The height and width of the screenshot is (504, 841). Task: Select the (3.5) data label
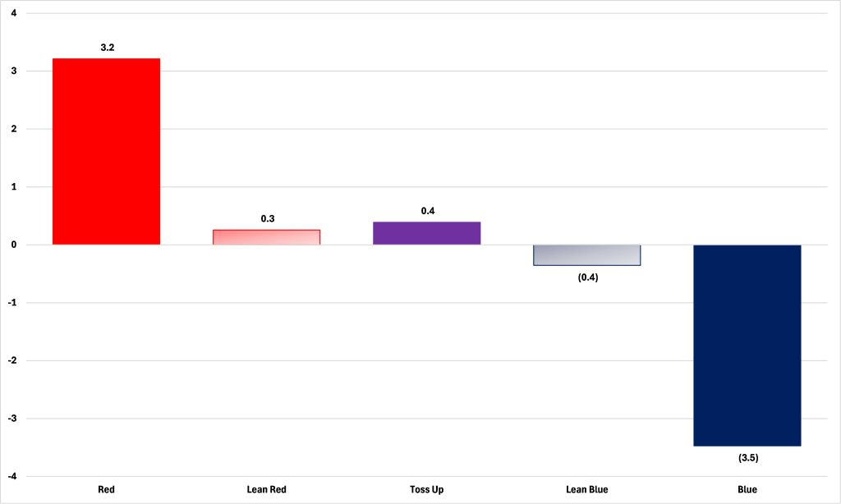point(748,457)
